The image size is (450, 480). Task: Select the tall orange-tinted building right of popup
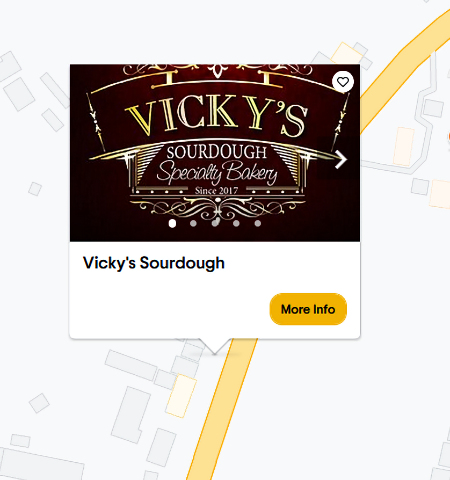pos(404,146)
